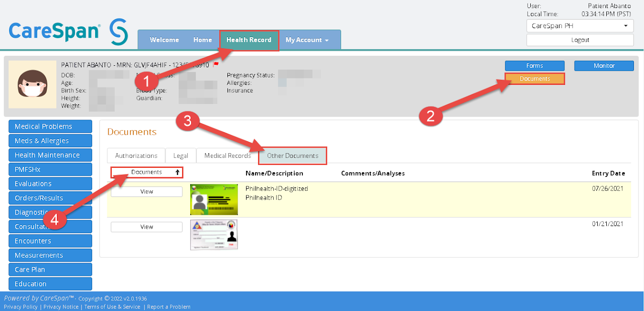Select the Health Record tab
644x311 pixels.
(249, 40)
